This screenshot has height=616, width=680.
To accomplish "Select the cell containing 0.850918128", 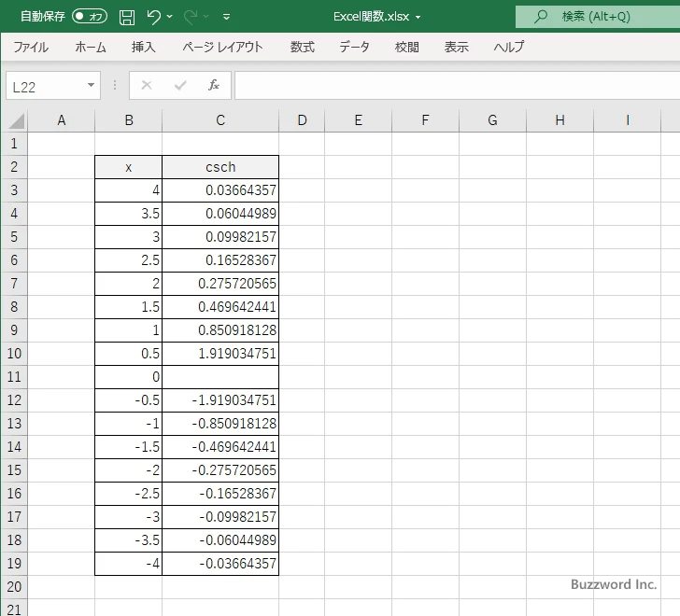I will click(x=220, y=330).
